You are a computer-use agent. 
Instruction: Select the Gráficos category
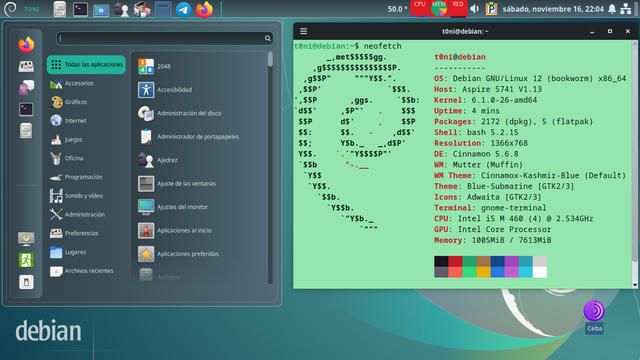coord(86,102)
